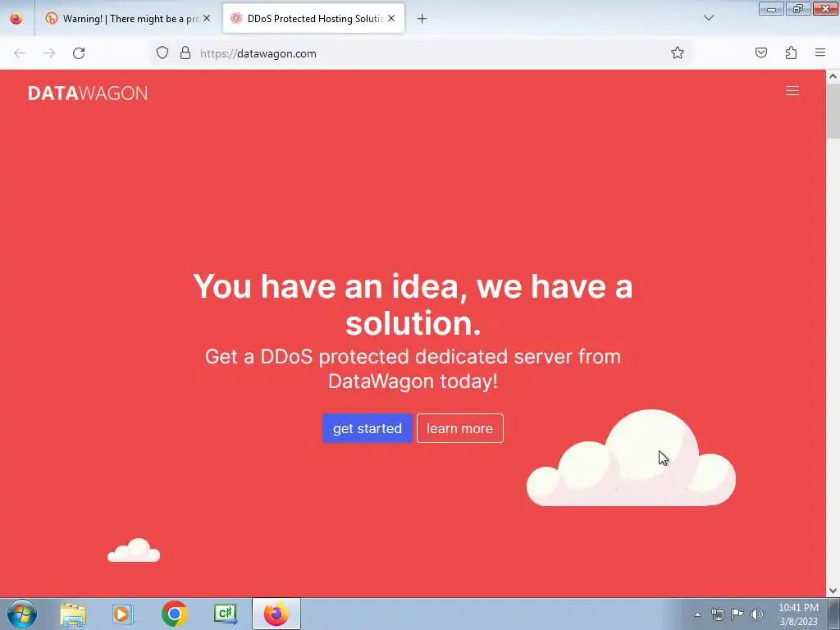The height and width of the screenshot is (630, 840).
Task: Select the DDoS Protected Hosting Solutions tab
Action: pos(314,19)
